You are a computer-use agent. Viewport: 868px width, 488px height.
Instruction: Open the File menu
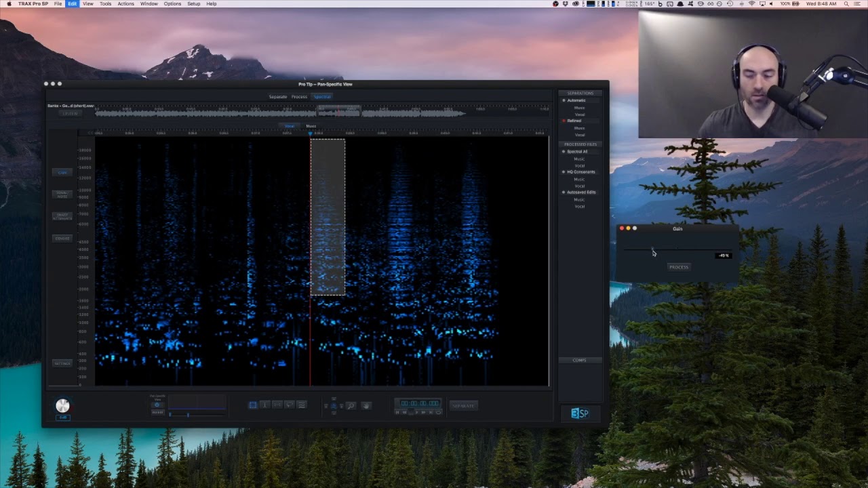click(58, 4)
